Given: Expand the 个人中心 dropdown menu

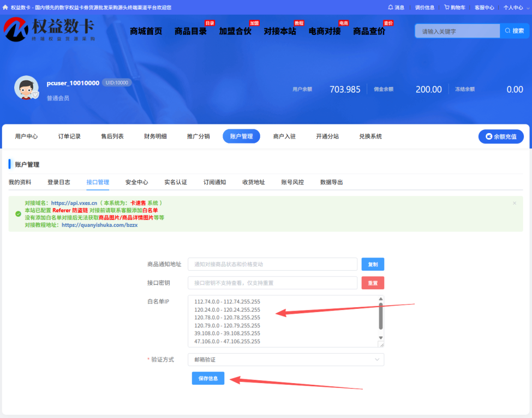Looking at the screenshot, I should [516, 8].
